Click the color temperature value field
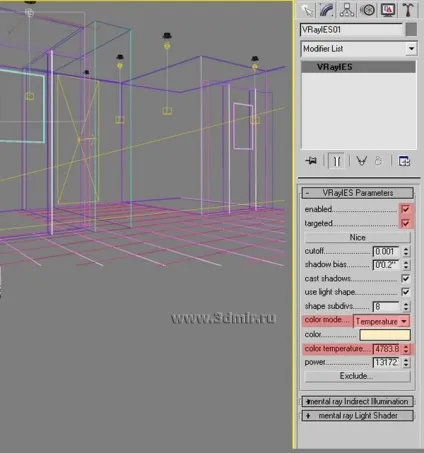 click(x=386, y=349)
